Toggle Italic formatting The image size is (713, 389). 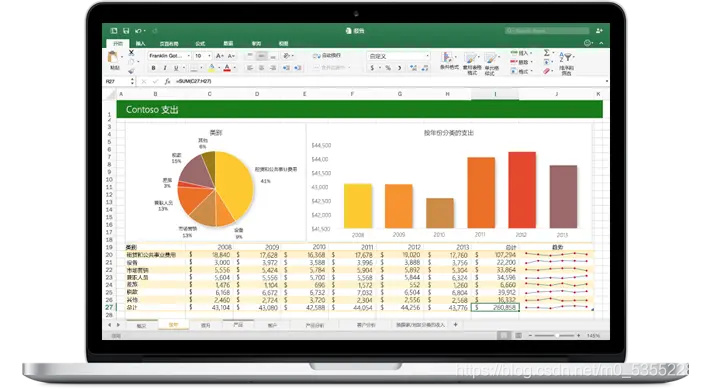pyautogui.click(x=165, y=68)
